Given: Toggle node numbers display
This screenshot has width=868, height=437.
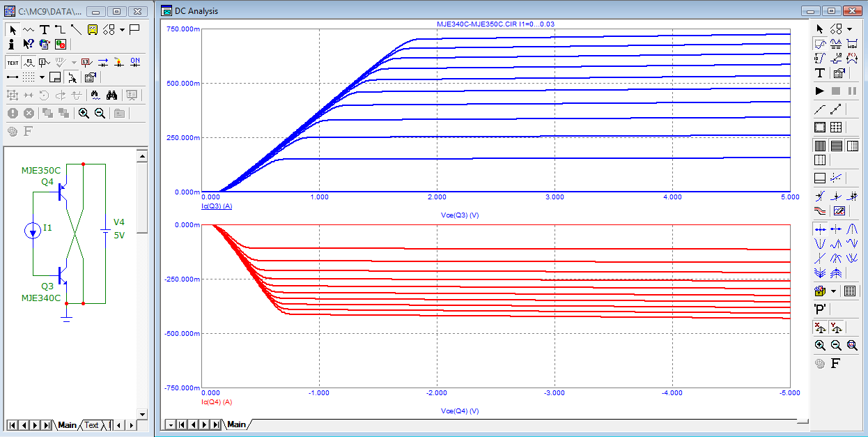Looking at the screenshot, I should tap(45, 63).
